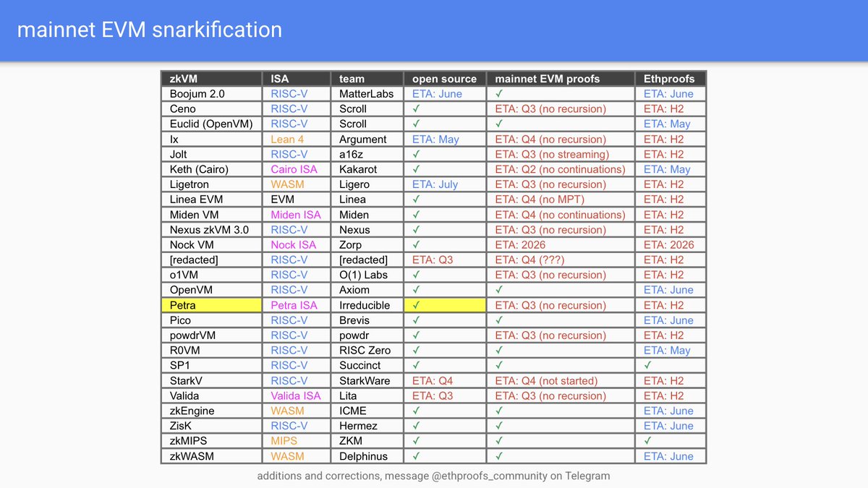Click R0VM's mainnet EVM proofs checkmark

click(x=500, y=350)
